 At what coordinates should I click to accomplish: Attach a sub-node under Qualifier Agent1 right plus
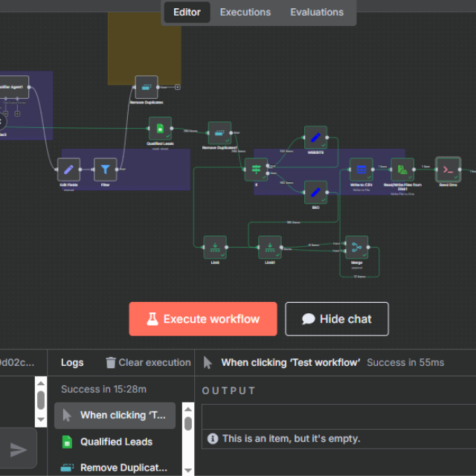pos(17,114)
